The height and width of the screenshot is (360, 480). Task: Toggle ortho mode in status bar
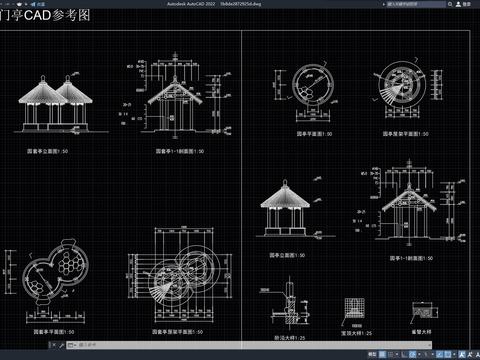(x=404, y=354)
